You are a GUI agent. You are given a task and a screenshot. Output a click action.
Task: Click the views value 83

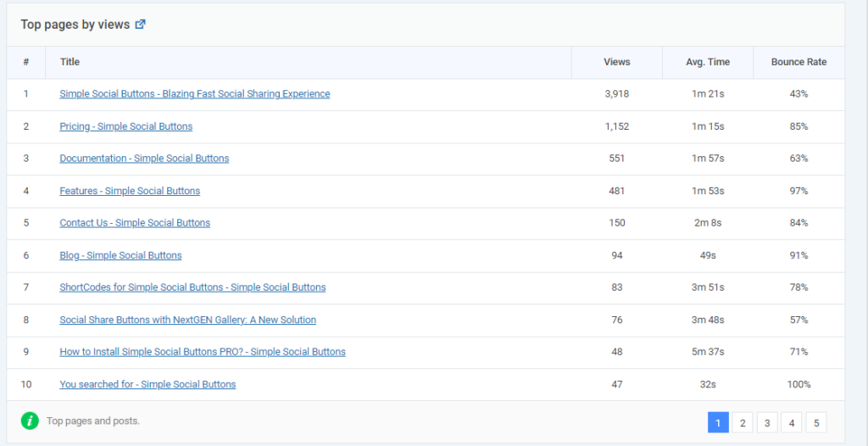pyautogui.click(x=617, y=287)
